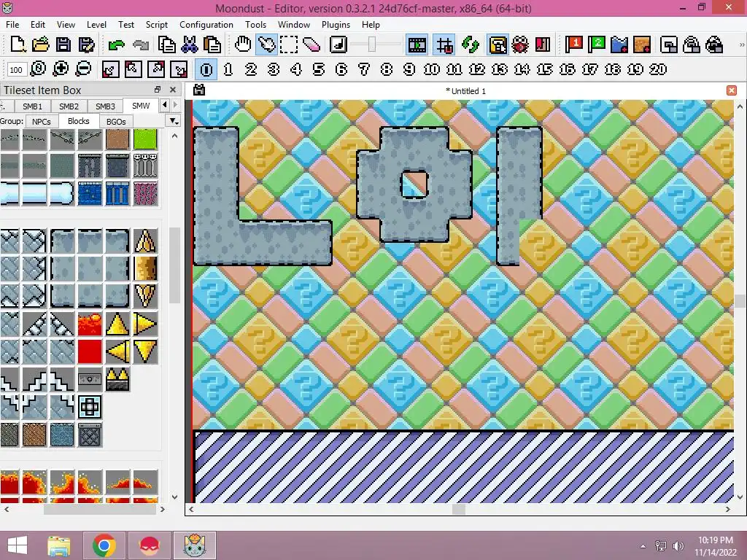
Task: Click the Save As icon
Action: tap(86, 44)
